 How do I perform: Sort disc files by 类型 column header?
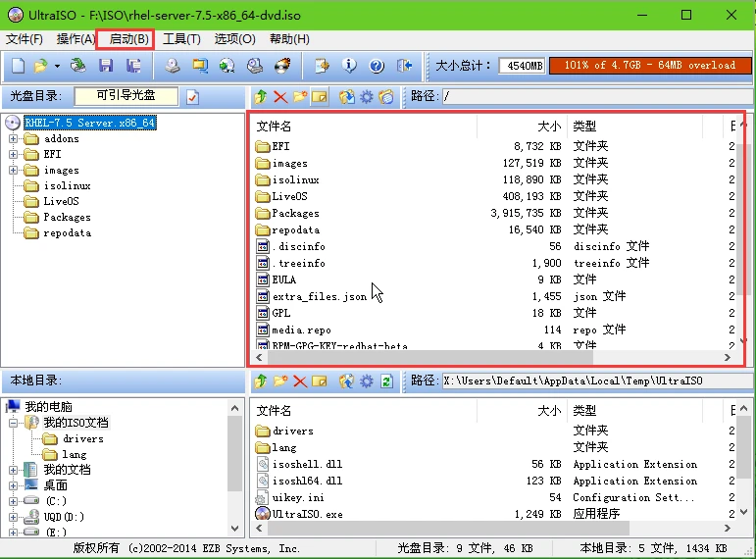[x=635, y=127]
